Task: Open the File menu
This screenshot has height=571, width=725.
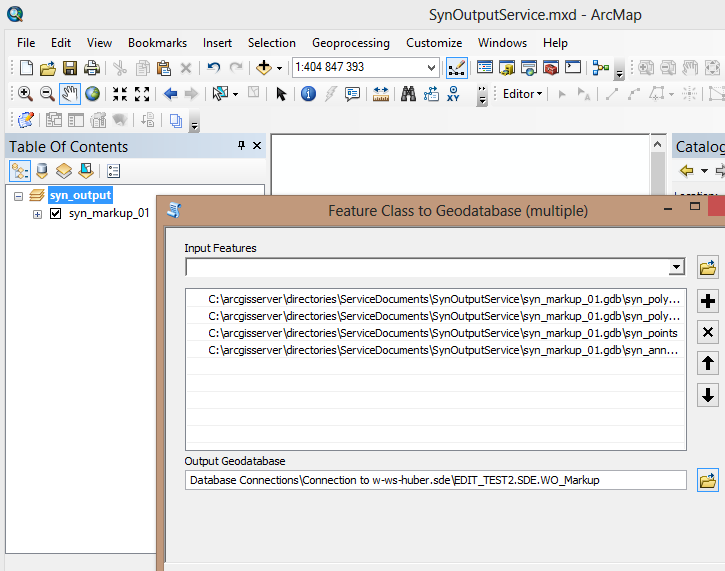Action: pos(26,43)
